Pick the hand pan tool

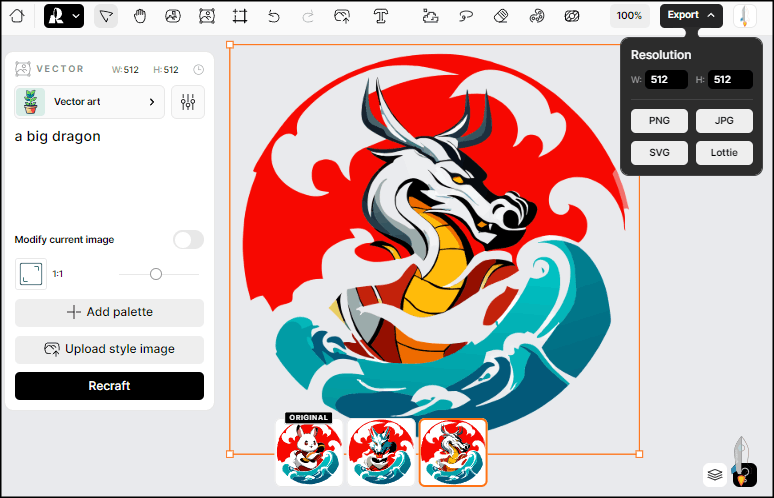pos(140,16)
